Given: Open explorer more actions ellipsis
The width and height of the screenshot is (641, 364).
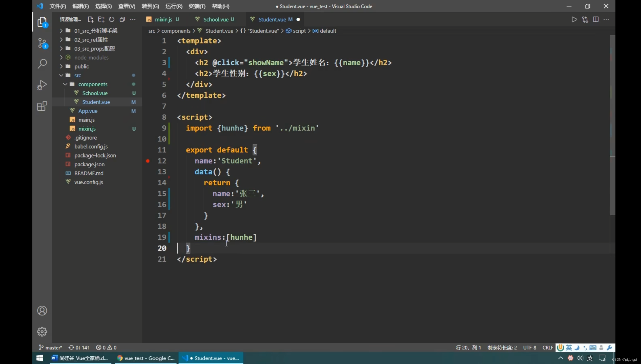Looking at the screenshot, I should [133, 19].
